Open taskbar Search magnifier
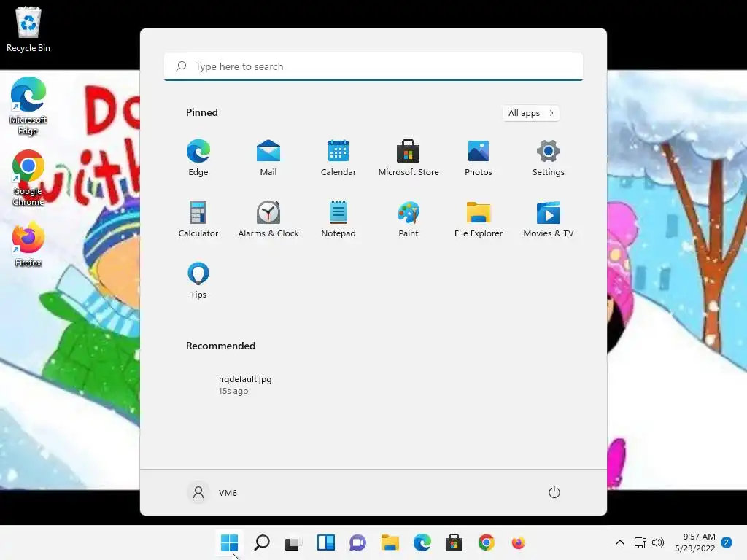747x560 pixels. click(262, 542)
